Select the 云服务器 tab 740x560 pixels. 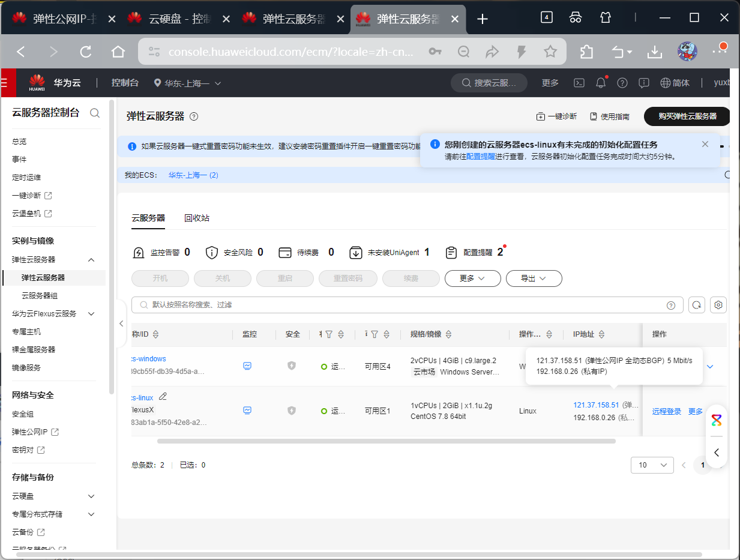click(x=148, y=218)
